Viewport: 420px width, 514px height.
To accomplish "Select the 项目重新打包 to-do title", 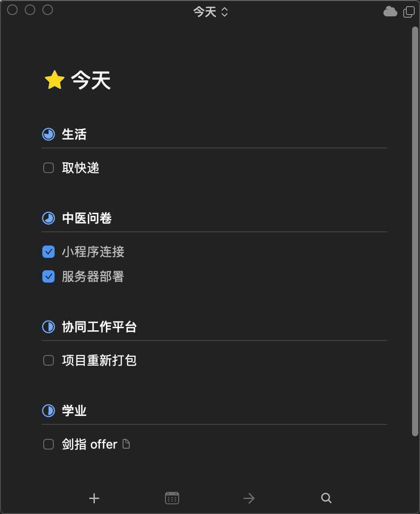I will (x=99, y=360).
